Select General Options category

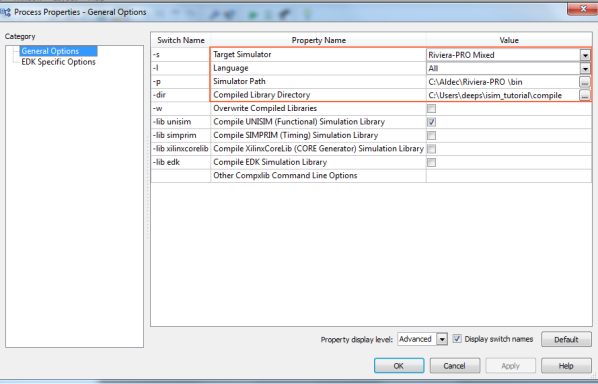(x=50, y=51)
